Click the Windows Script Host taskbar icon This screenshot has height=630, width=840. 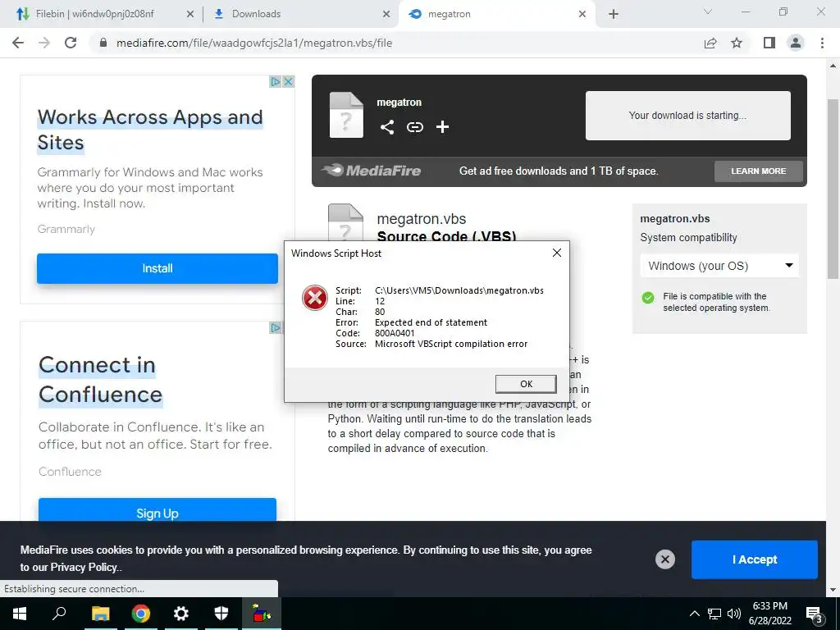(262, 614)
